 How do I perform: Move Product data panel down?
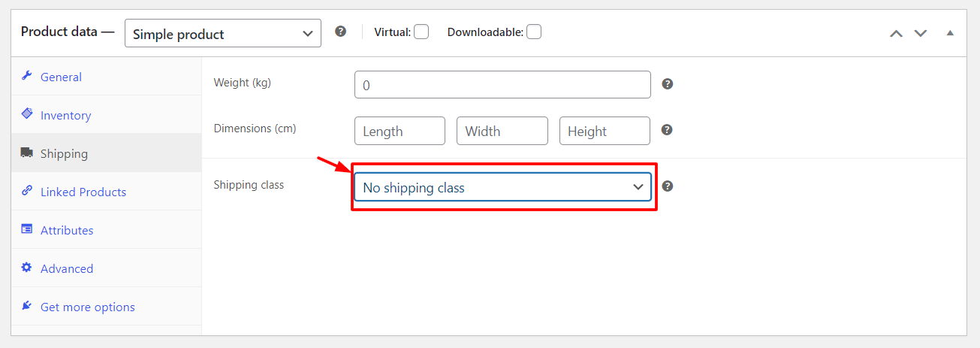[x=921, y=33]
